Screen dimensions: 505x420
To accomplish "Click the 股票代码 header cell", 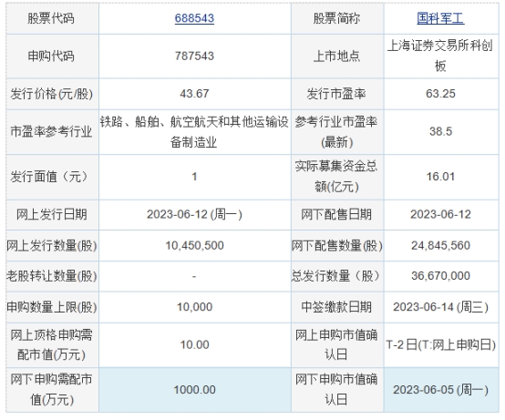I will point(52,18).
